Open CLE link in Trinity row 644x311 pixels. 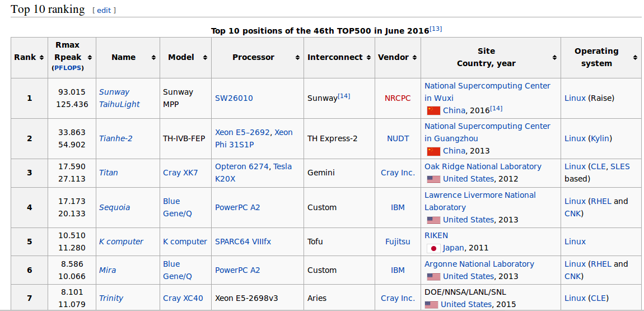click(598, 298)
